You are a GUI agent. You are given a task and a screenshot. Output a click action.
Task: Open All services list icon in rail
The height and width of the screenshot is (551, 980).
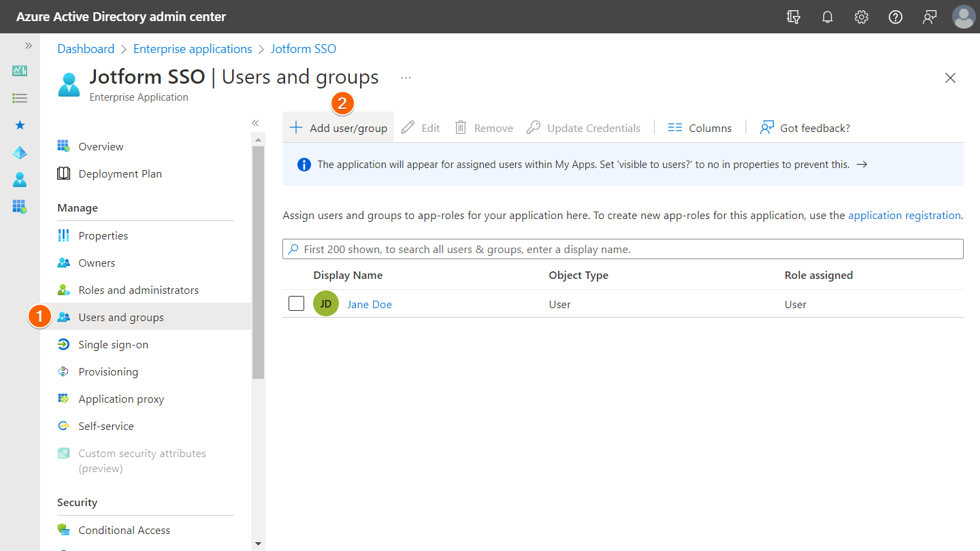click(x=20, y=98)
